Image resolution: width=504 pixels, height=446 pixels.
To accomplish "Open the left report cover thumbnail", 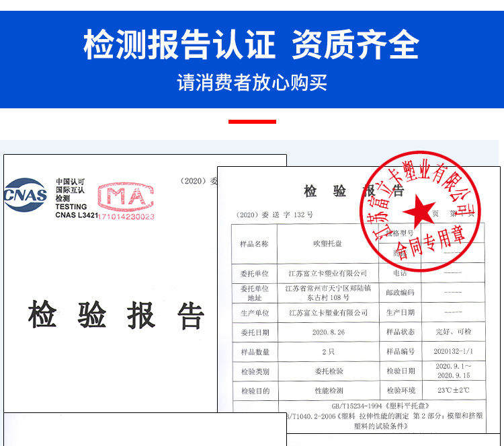I will click(111, 283).
